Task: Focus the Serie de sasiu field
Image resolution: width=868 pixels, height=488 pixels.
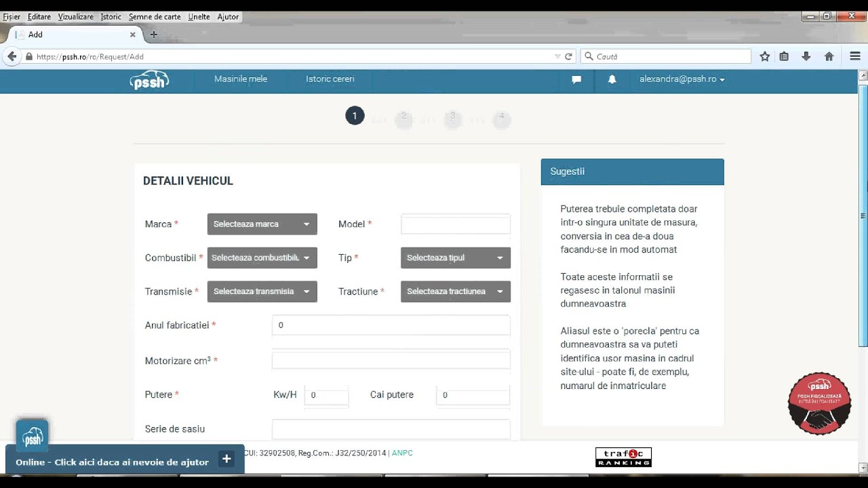Action: pyautogui.click(x=391, y=429)
